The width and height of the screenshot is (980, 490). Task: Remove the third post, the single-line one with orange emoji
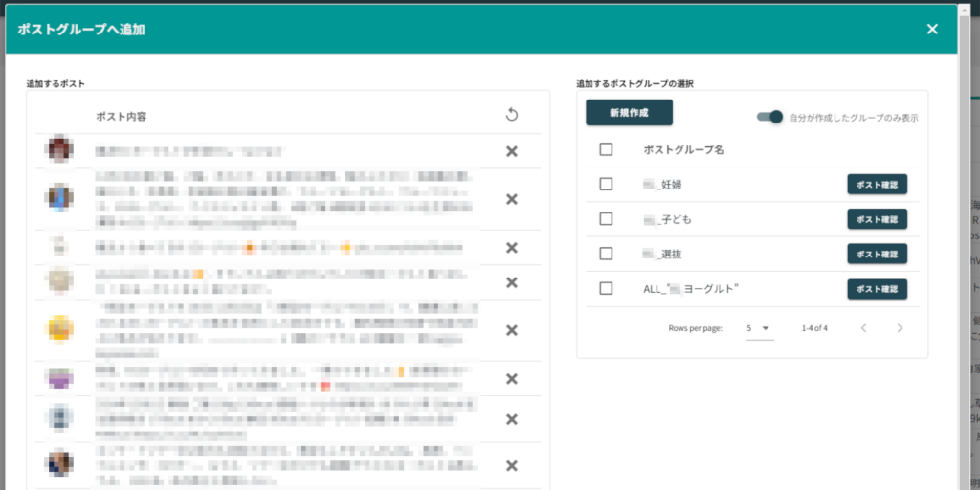[x=512, y=248]
